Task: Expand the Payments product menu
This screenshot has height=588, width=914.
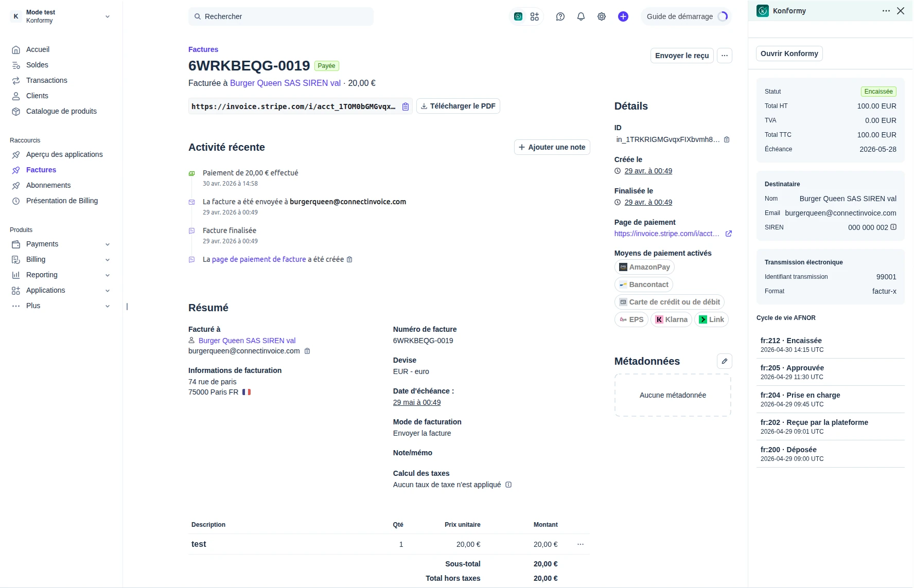Action: point(61,244)
